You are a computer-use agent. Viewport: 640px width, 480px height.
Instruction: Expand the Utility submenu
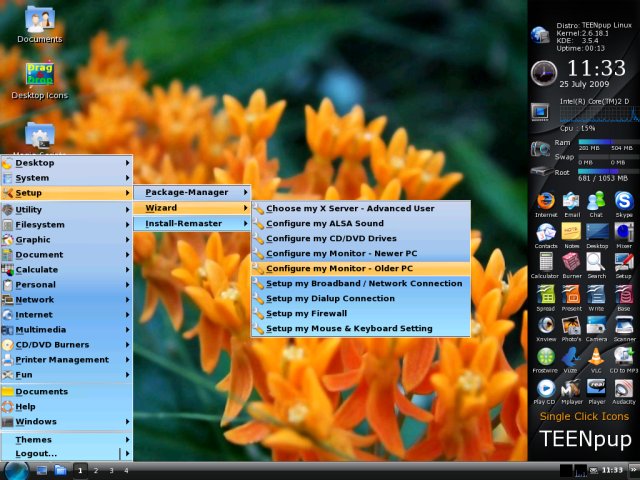click(x=67, y=209)
